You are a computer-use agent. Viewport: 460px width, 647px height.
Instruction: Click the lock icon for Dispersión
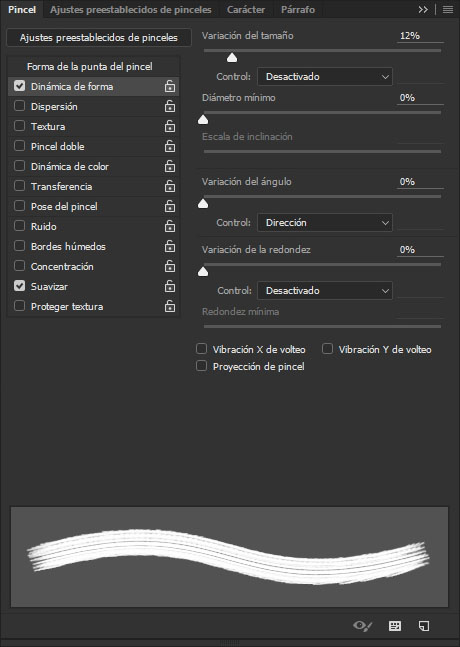pyautogui.click(x=170, y=106)
